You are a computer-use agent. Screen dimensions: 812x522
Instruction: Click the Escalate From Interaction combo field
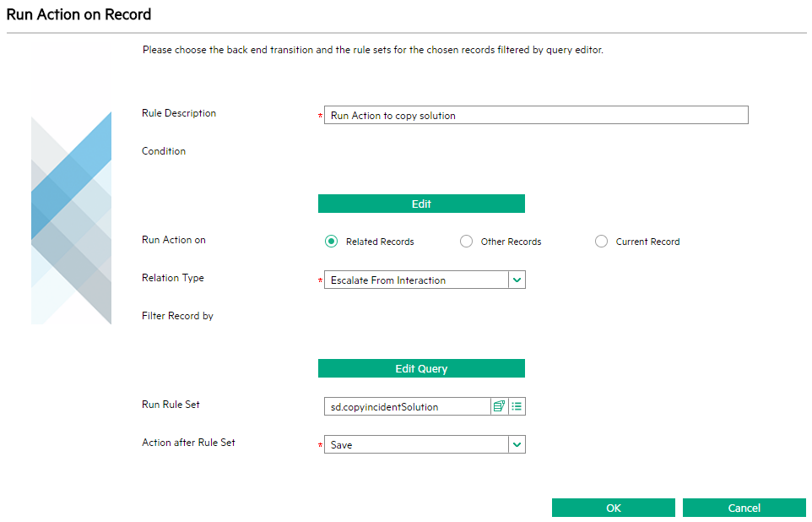pos(416,280)
